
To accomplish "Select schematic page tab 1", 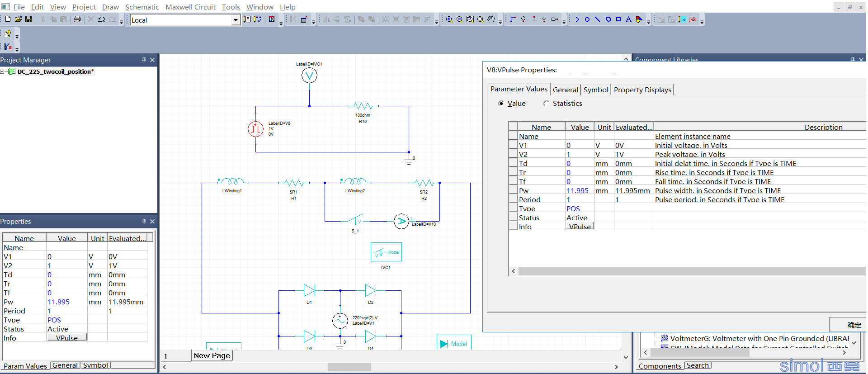I will point(176,356).
